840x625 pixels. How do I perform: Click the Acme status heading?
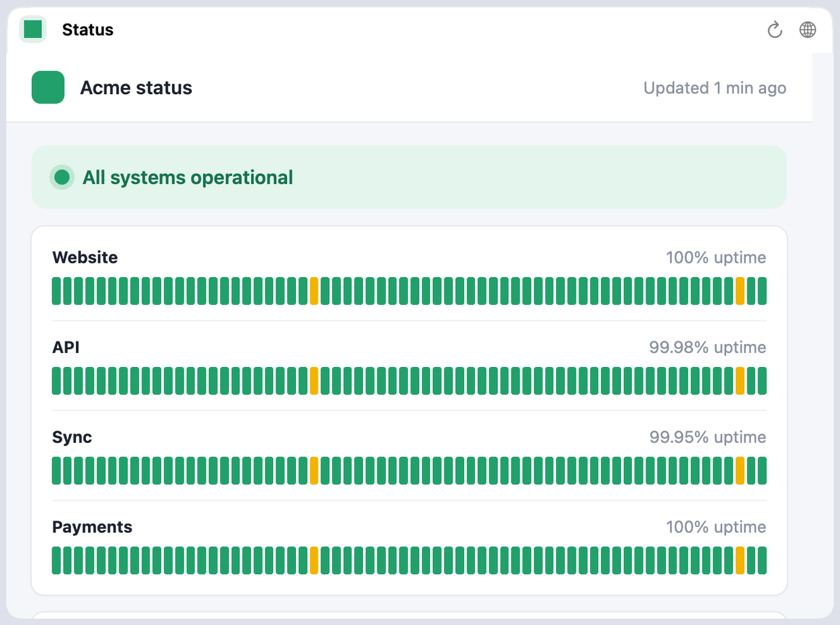[136, 87]
